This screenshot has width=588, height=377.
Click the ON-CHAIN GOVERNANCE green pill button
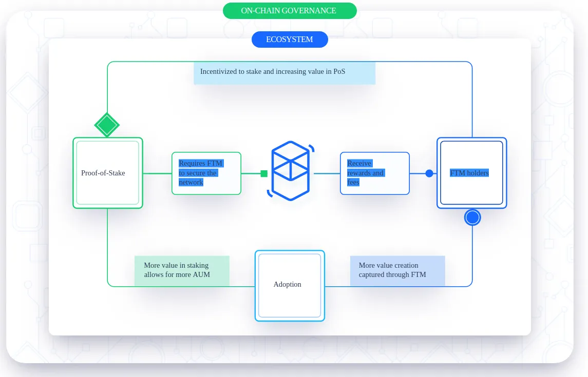(x=290, y=10)
